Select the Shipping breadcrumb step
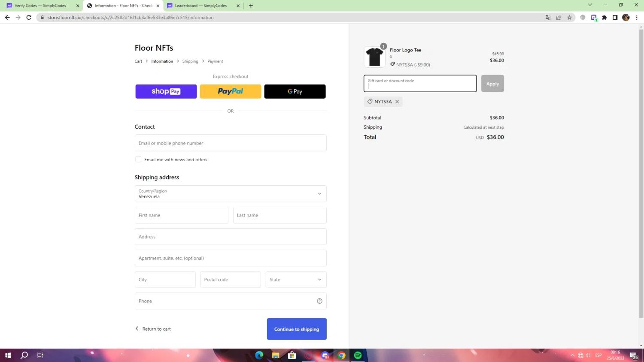The height and width of the screenshot is (362, 644). coord(190,61)
